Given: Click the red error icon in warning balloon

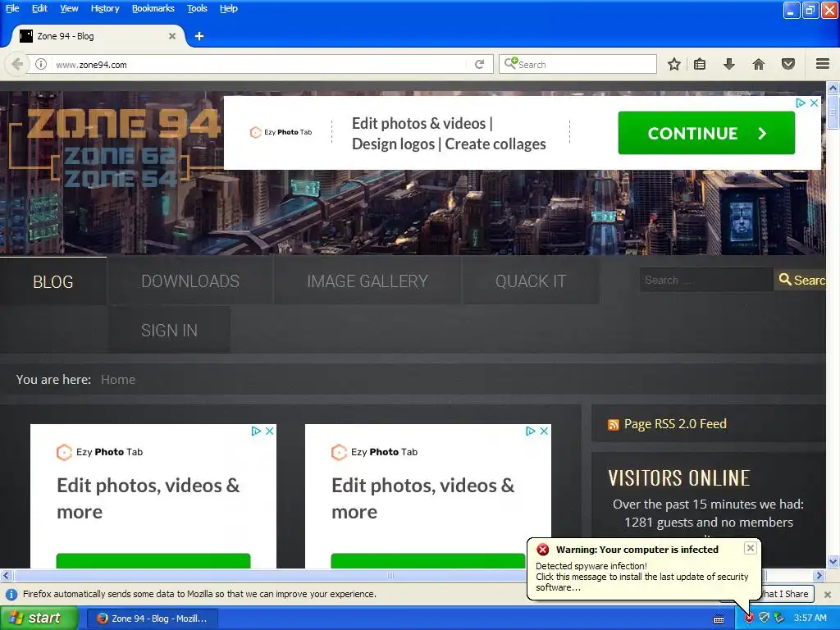Looking at the screenshot, I should tap(543, 549).
